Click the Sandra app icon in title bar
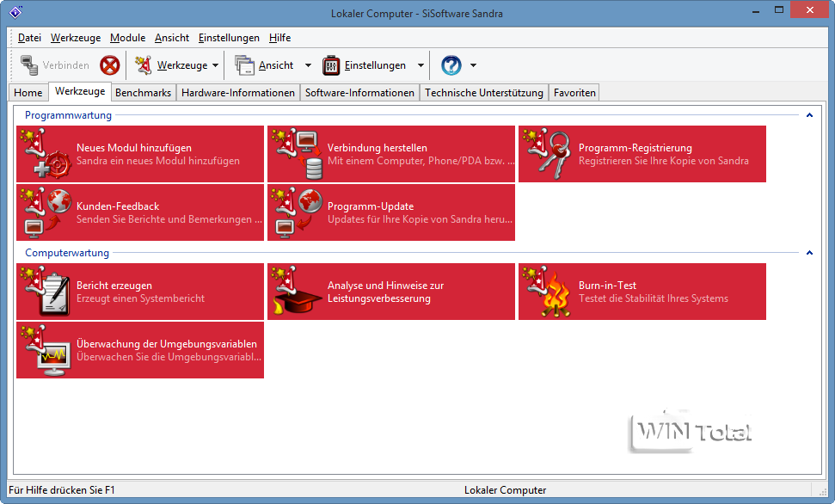This screenshot has width=835, height=504. pos(16,12)
